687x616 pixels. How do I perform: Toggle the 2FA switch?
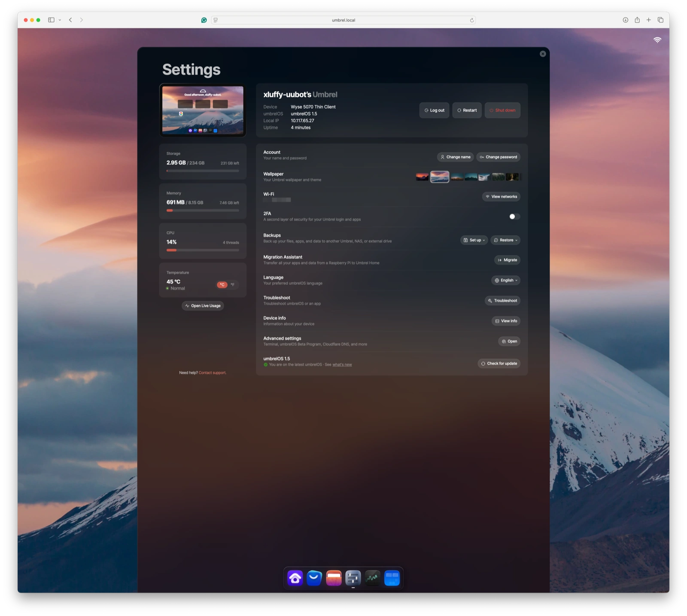[x=514, y=217]
